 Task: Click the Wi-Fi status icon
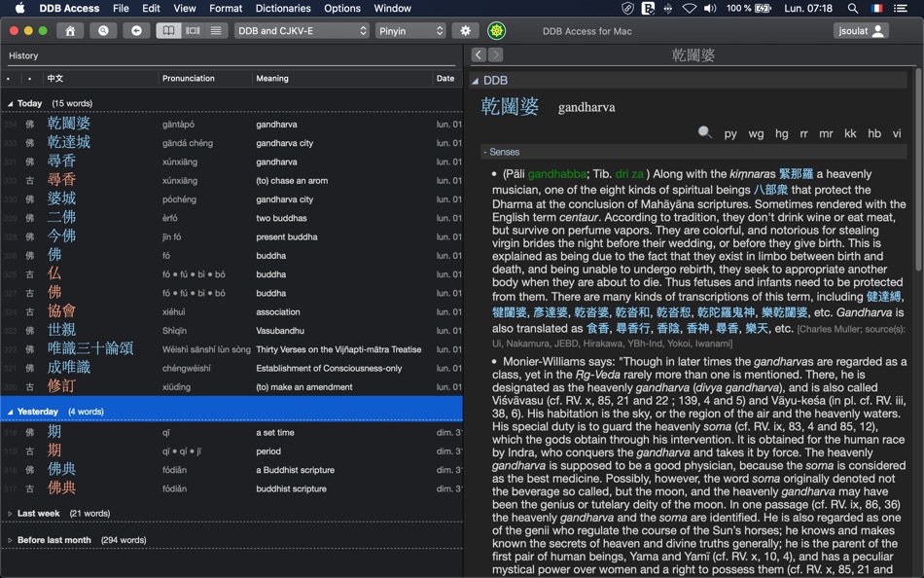(x=689, y=8)
